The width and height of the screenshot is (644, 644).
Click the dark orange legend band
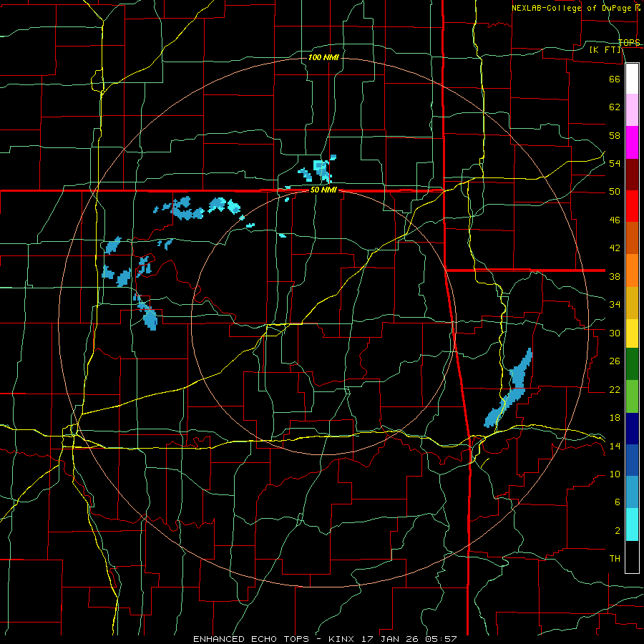coord(632,238)
